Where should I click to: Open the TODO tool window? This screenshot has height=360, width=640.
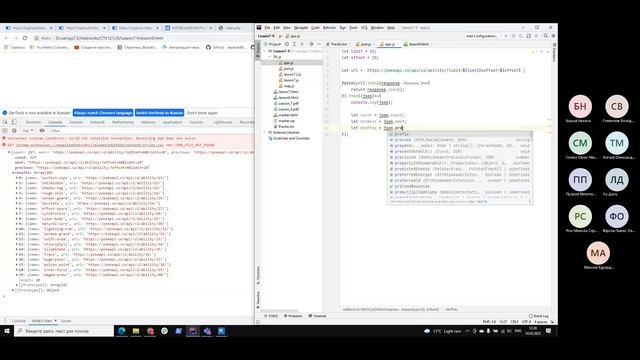(x=271, y=316)
